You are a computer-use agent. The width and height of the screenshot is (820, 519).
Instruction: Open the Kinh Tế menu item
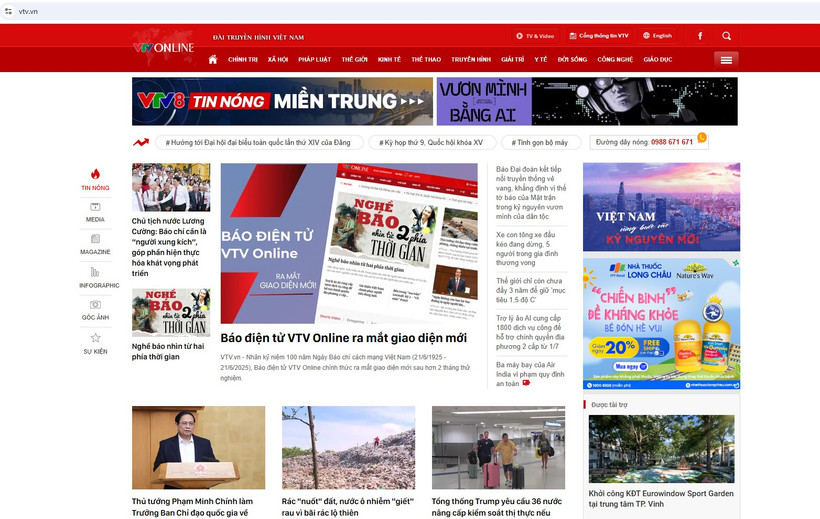tap(389, 60)
